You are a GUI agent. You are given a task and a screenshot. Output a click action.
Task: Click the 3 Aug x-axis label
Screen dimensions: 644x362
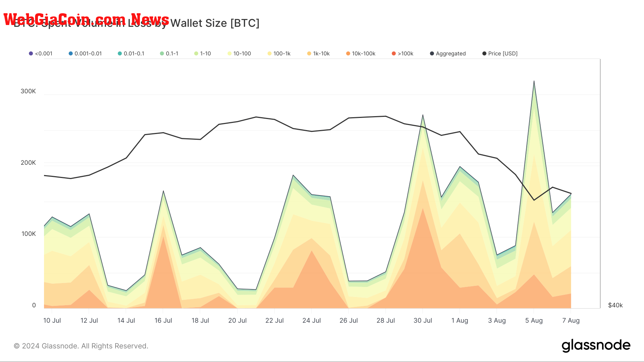(x=497, y=321)
